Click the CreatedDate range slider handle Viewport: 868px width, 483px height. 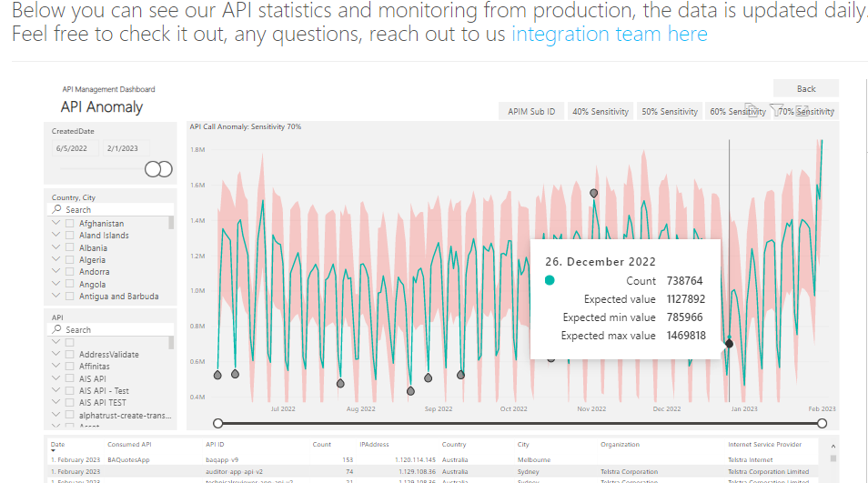click(158, 169)
